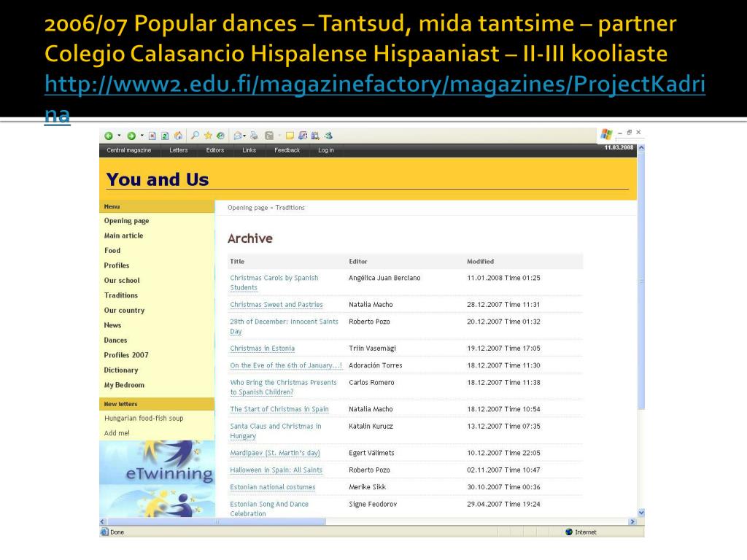
Task: Open the Add me! letter
Action: coord(117,433)
